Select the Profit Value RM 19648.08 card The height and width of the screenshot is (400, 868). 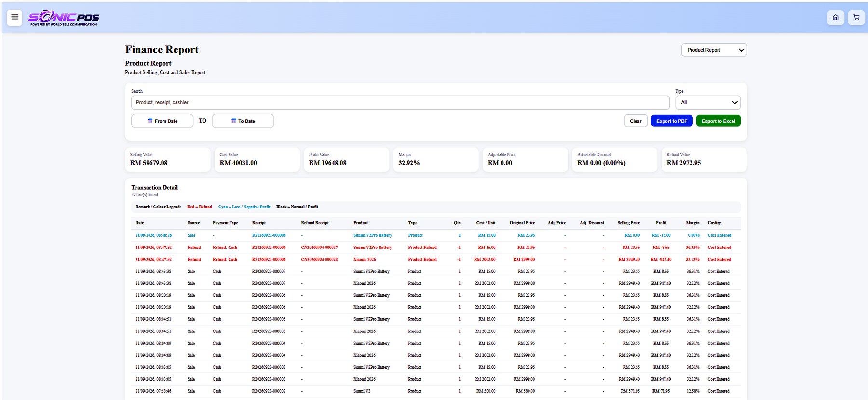tap(347, 159)
